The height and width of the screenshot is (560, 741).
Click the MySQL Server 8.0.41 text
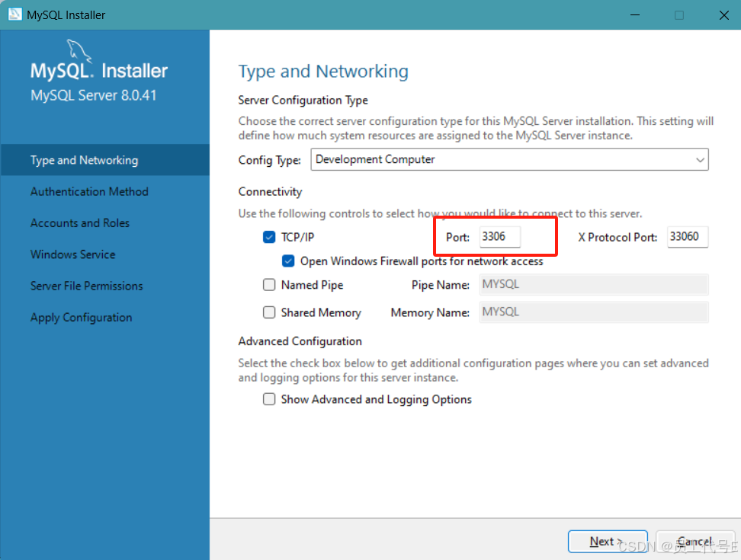tap(93, 95)
